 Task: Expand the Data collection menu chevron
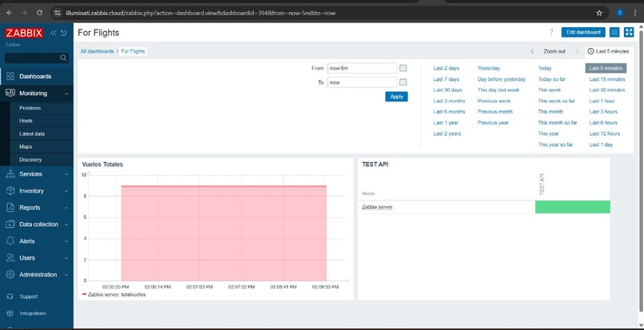pos(66,225)
